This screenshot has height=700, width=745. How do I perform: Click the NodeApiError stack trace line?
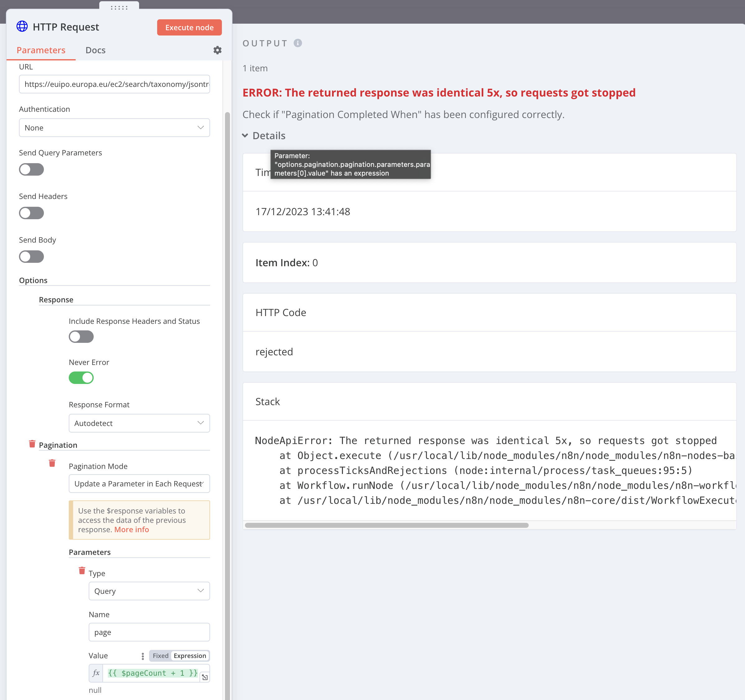(486, 441)
